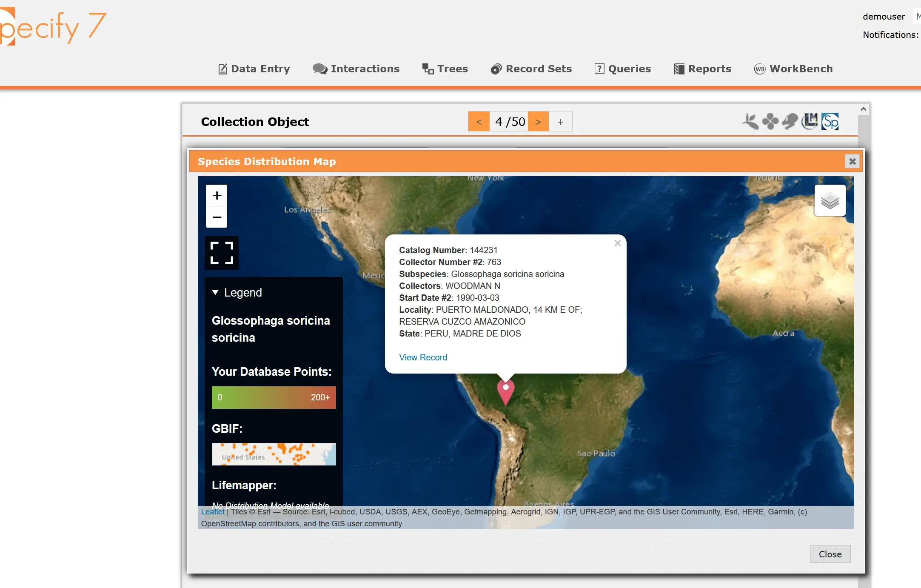The width and height of the screenshot is (921, 588).
Task: Click the fish-and-leaf icon in the header
Action: click(x=751, y=121)
